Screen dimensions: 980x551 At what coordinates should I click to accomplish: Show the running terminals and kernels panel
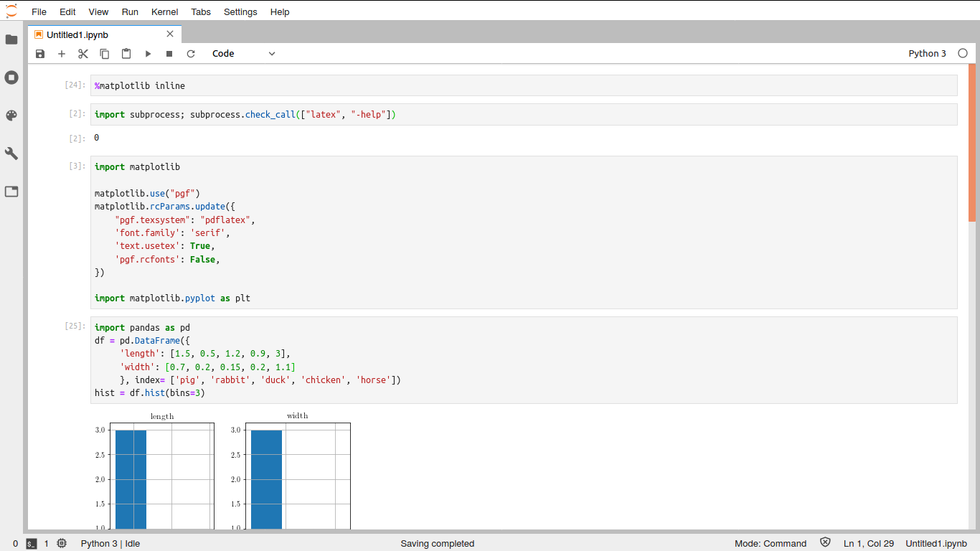(11, 77)
